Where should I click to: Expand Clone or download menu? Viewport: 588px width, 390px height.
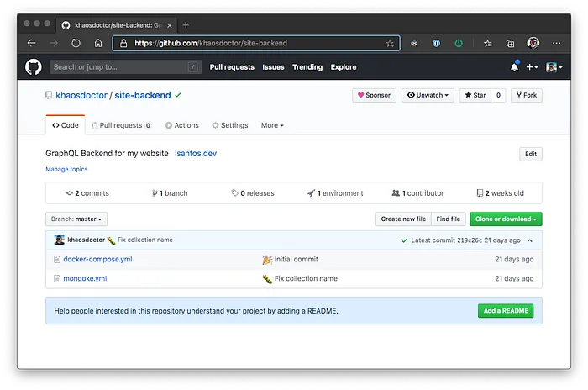pos(506,219)
